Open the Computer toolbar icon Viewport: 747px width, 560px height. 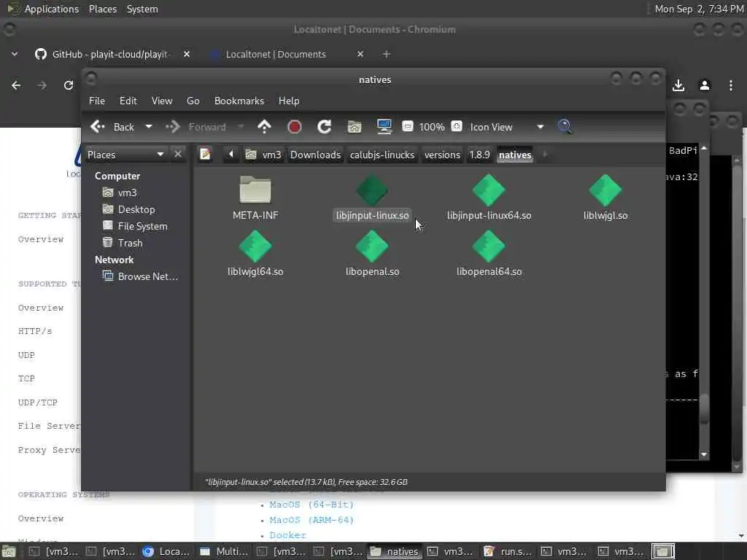tap(384, 127)
